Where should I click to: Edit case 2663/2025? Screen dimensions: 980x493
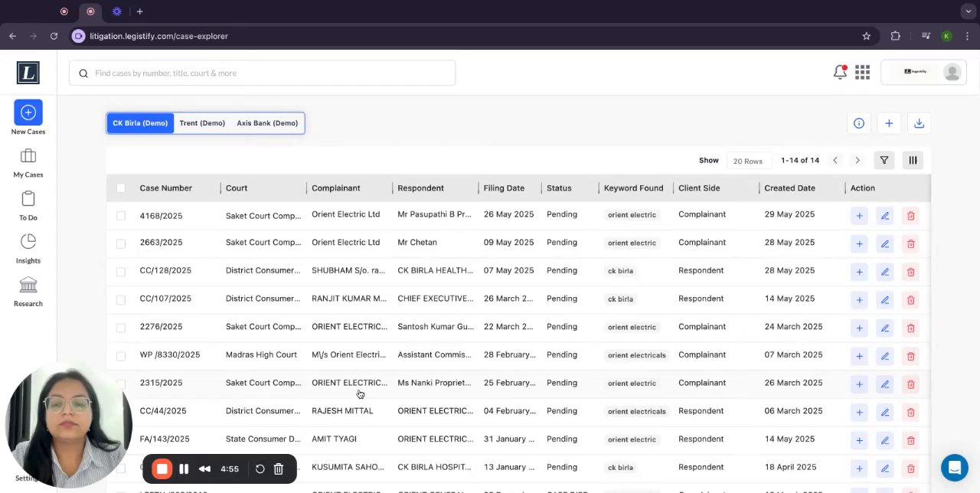point(885,243)
